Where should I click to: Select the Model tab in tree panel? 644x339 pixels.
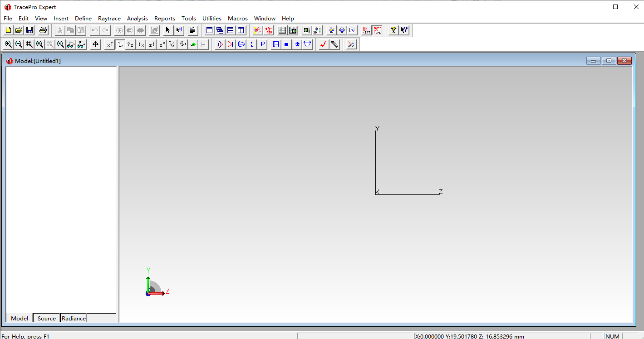20,318
